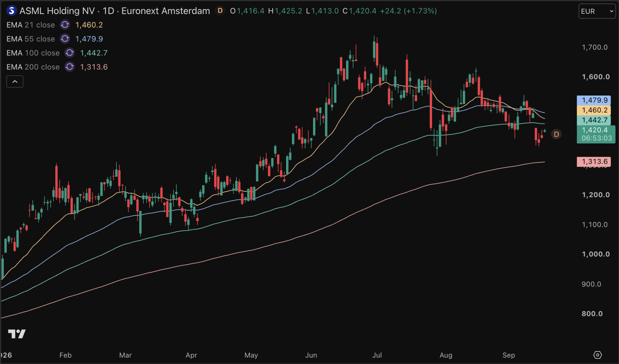
Task: Click the EMA 55 legend value 1,479.9
Action: pyautogui.click(x=89, y=39)
